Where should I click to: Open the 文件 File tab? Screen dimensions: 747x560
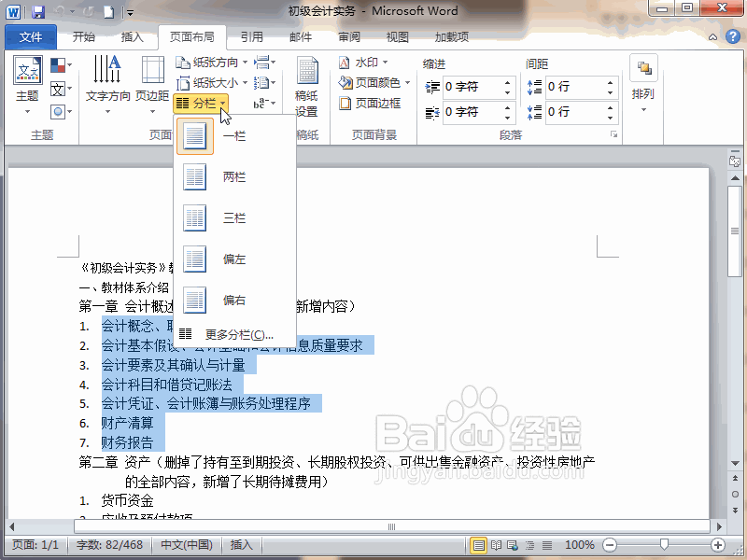point(31,36)
